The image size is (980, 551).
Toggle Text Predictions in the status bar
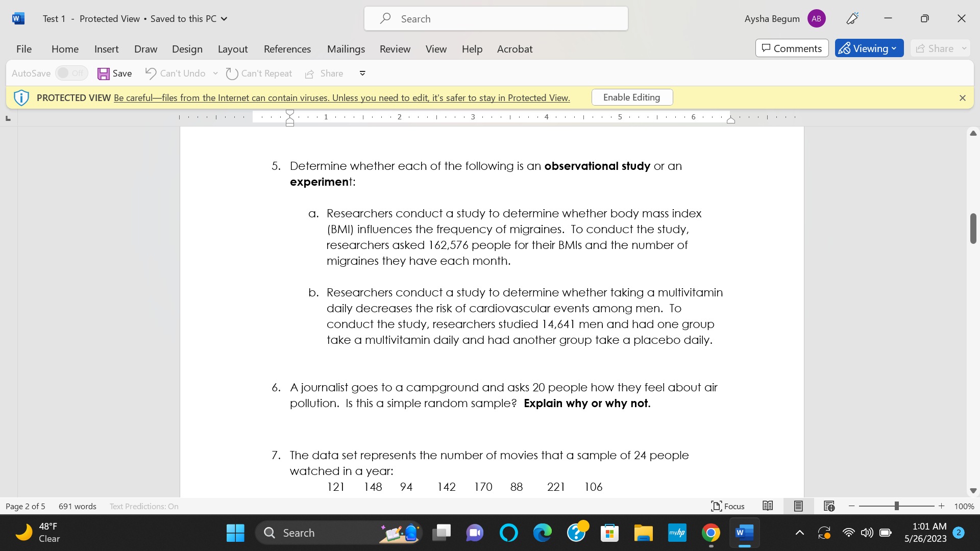pyautogui.click(x=144, y=506)
